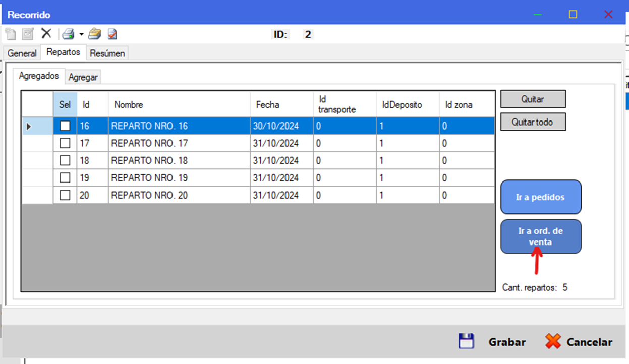This screenshot has width=629, height=364.
Task: Open the Agregar sub-tab
Action: [84, 77]
